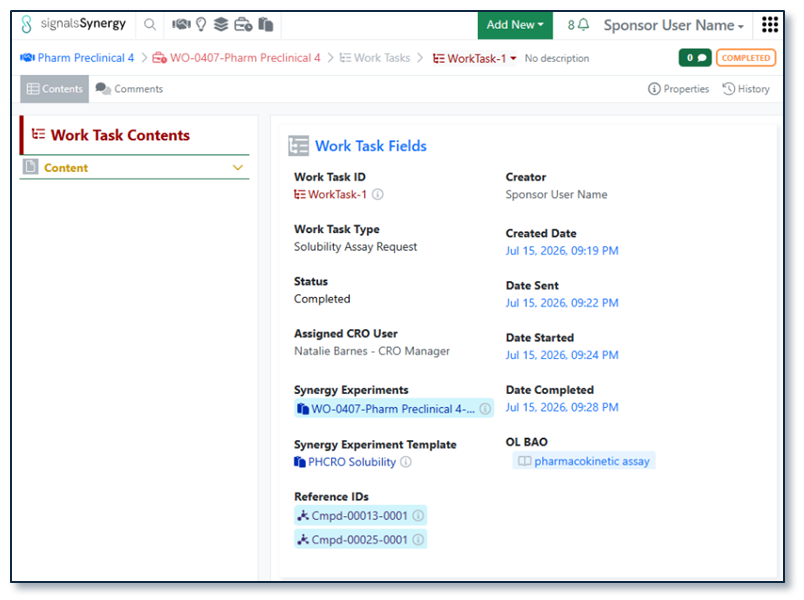Click the Date Sent value 09:22 PM
The height and width of the screenshot is (600, 804).
tap(562, 303)
